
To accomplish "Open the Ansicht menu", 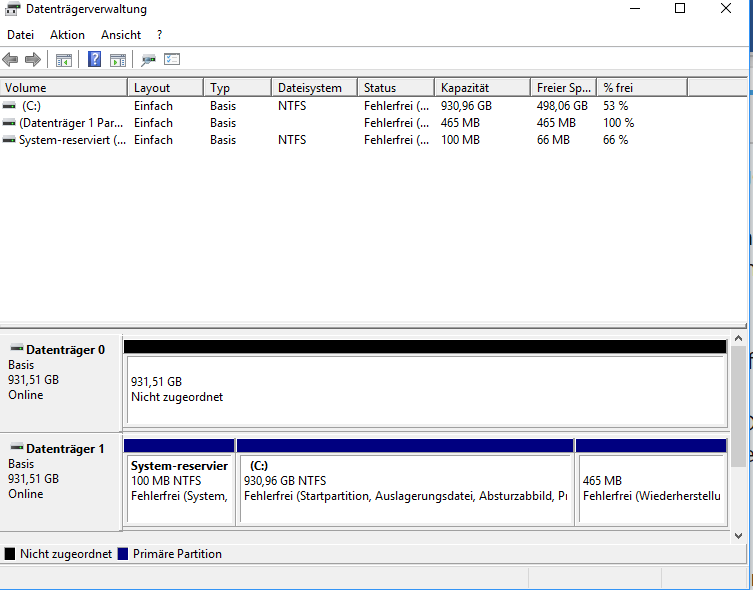I will tap(121, 35).
